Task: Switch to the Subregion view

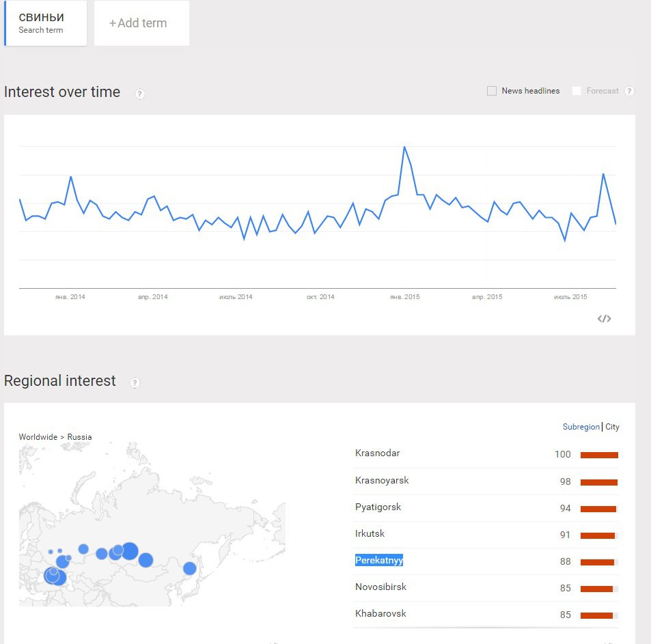Action: (581, 427)
